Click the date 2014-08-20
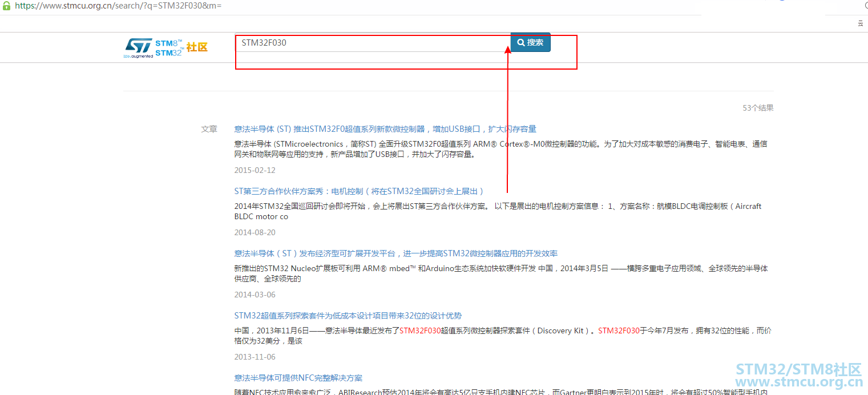This screenshot has width=868, height=395. click(x=255, y=232)
